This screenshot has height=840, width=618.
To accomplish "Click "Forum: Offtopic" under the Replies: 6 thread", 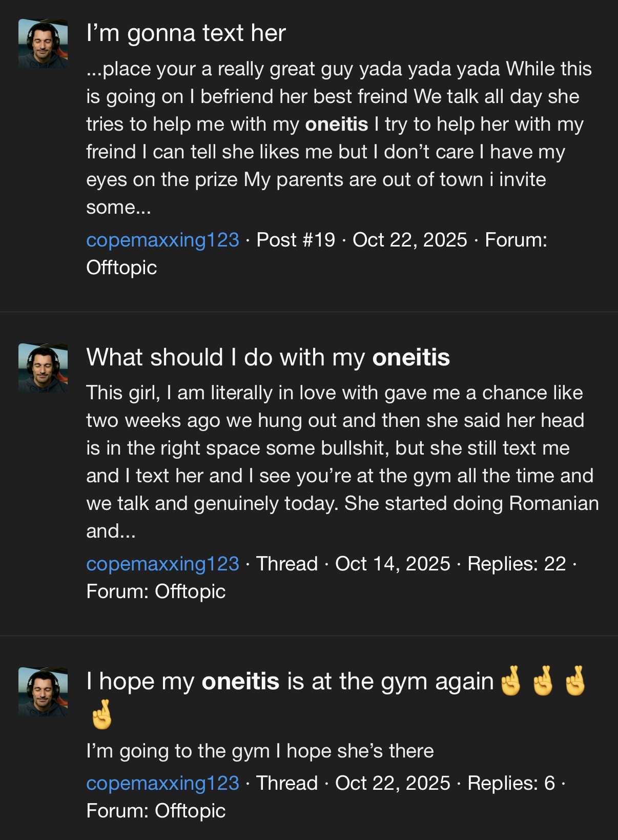I will pos(156,811).
